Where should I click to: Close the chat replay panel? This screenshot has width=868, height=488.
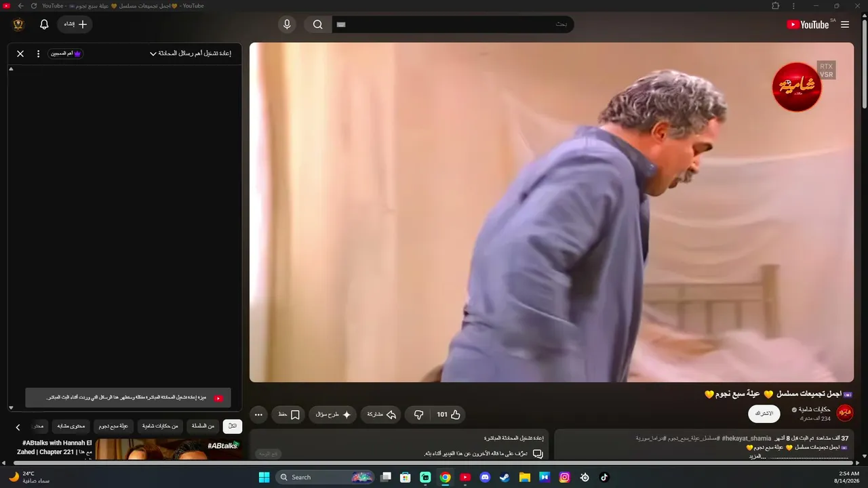(20, 54)
